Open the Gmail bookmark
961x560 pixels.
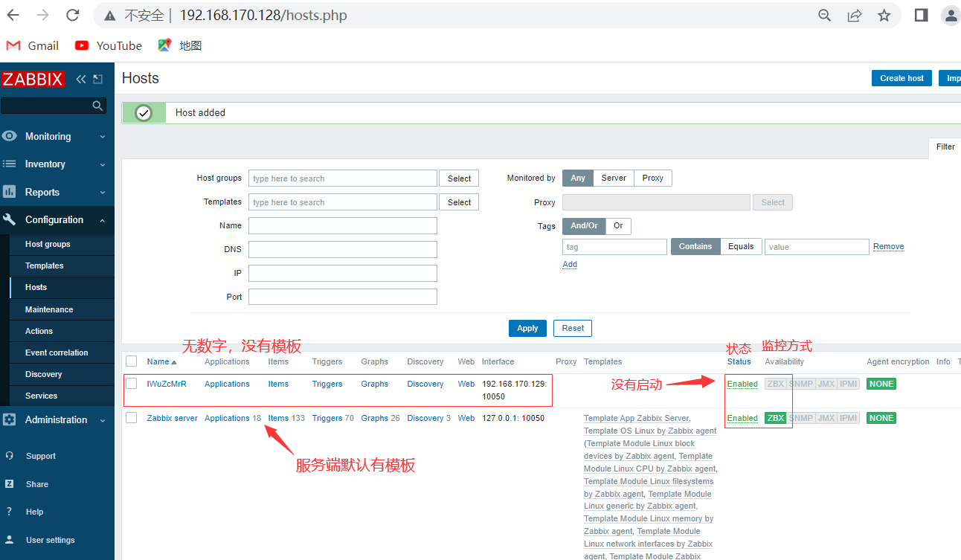[x=32, y=45]
